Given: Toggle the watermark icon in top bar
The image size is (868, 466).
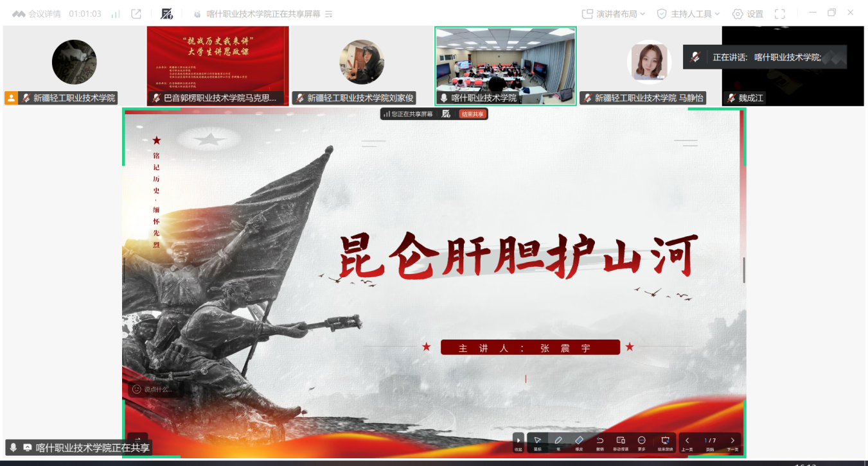Looking at the screenshot, I should click(166, 13).
